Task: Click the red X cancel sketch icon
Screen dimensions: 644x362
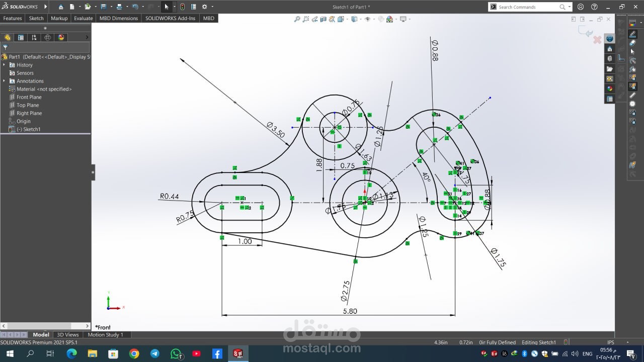Action: [x=597, y=40]
